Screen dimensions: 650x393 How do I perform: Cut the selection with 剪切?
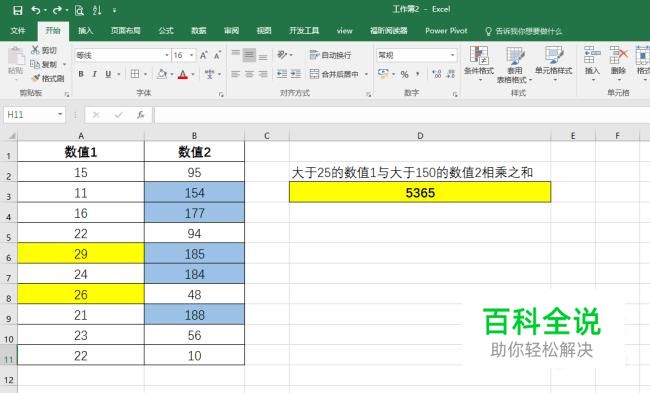coord(44,51)
